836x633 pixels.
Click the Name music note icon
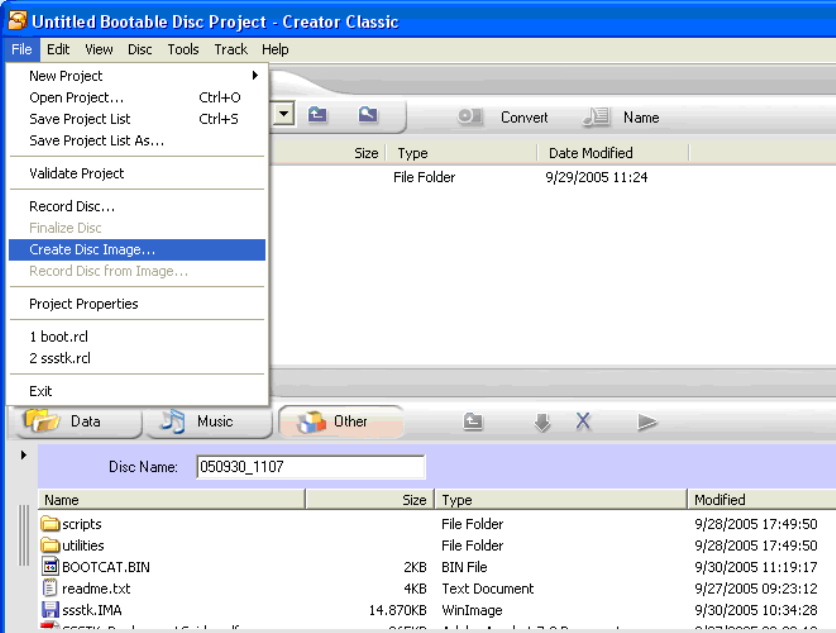click(x=596, y=116)
